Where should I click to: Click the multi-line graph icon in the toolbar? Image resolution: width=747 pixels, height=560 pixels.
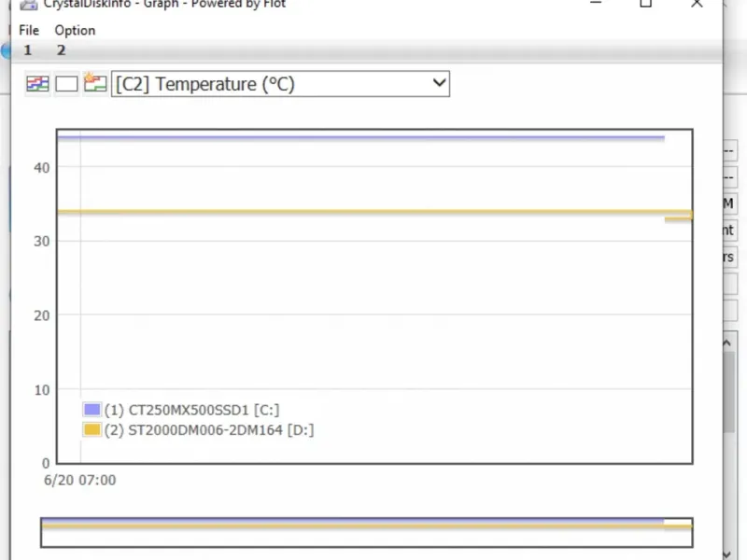pyautogui.click(x=37, y=84)
